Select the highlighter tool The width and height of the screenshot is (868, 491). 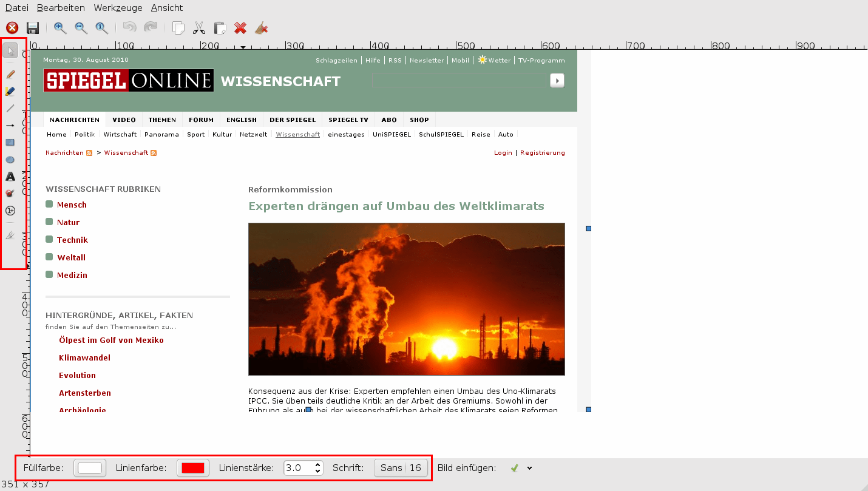point(10,92)
